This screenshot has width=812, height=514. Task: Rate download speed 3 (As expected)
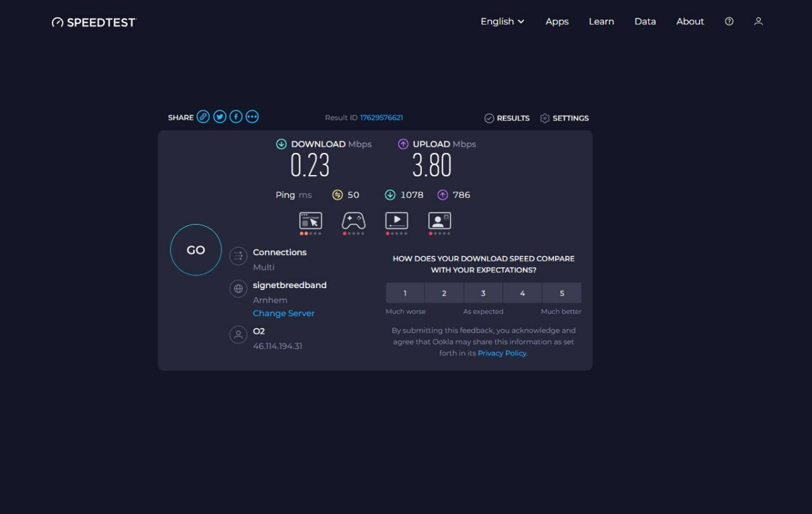coord(483,293)
